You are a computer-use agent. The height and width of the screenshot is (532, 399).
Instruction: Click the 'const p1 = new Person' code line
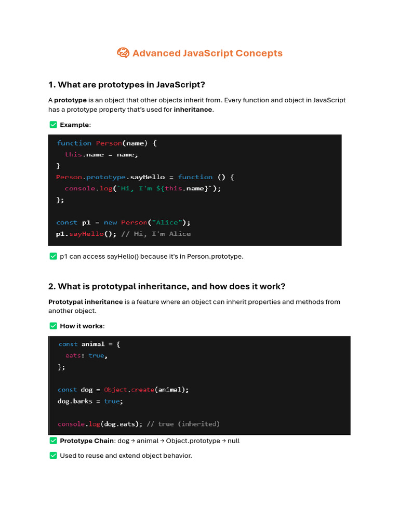pyautogui.click(x=124, y=222)
